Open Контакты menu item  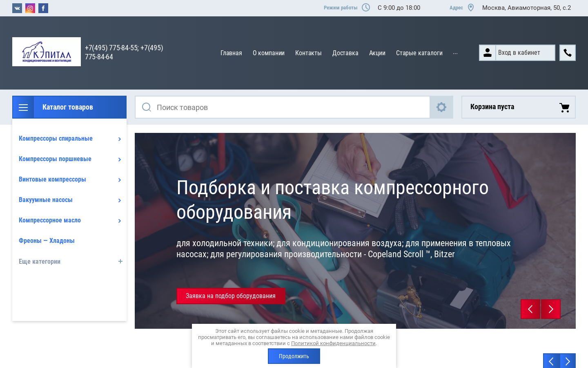pyautogui.click(x=308, y=53)
